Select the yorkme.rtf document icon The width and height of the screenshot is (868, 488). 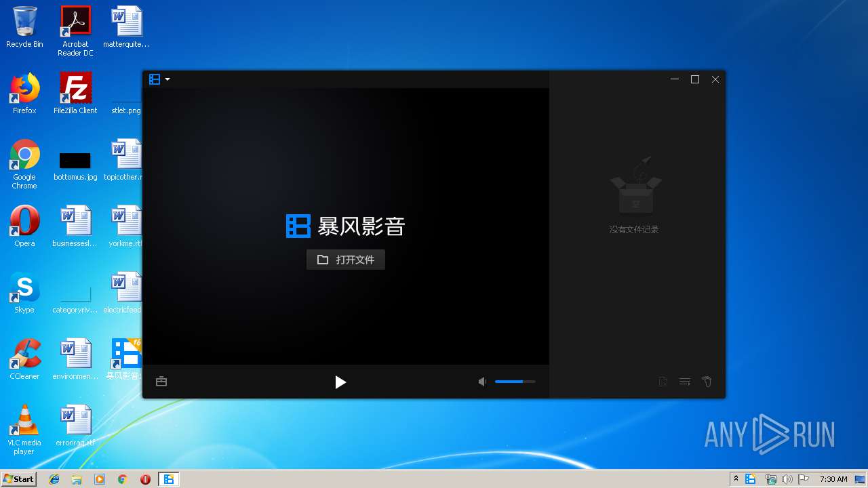pyautogui.click(x=126, y=226)
